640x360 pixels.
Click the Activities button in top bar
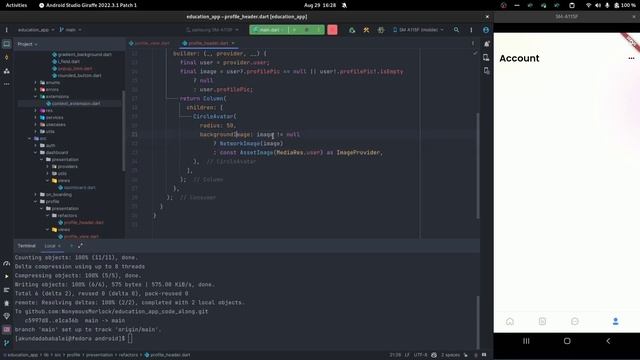point(16,5)
